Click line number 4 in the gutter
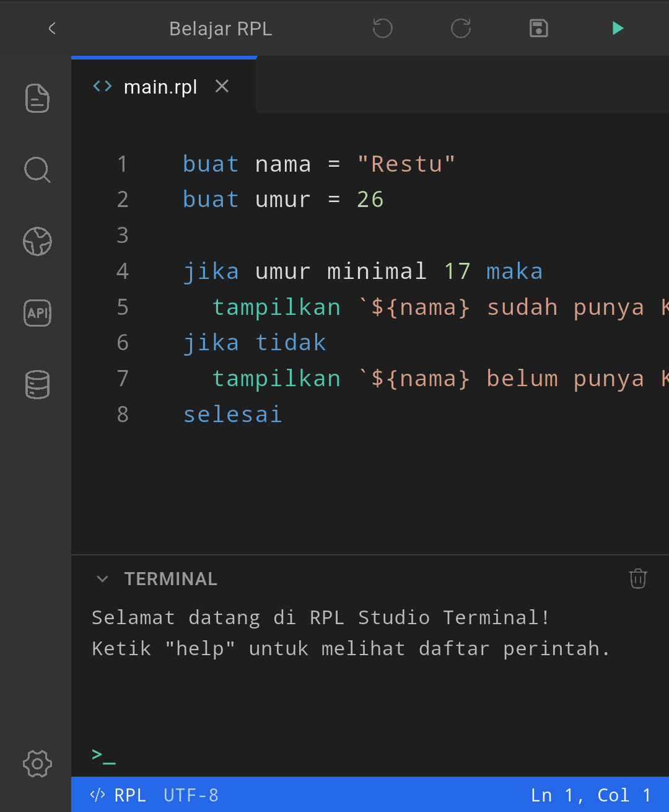Screen dimensions: 669x812 coord(123,271)
